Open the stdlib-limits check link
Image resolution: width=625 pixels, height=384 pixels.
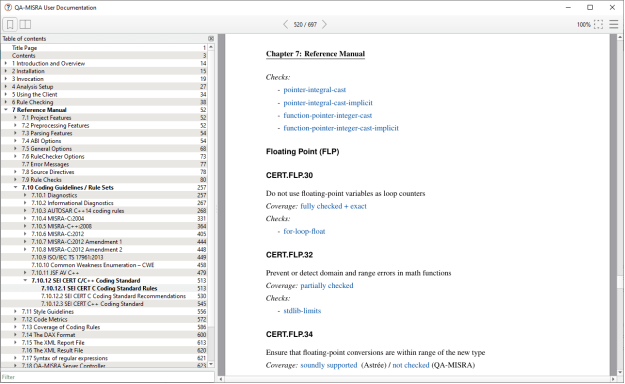(302, 311)
